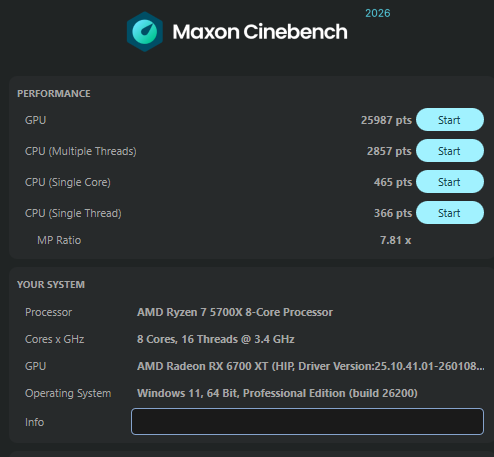
Task: Click the PERFORMANCE section header
Action: [54, 94]
